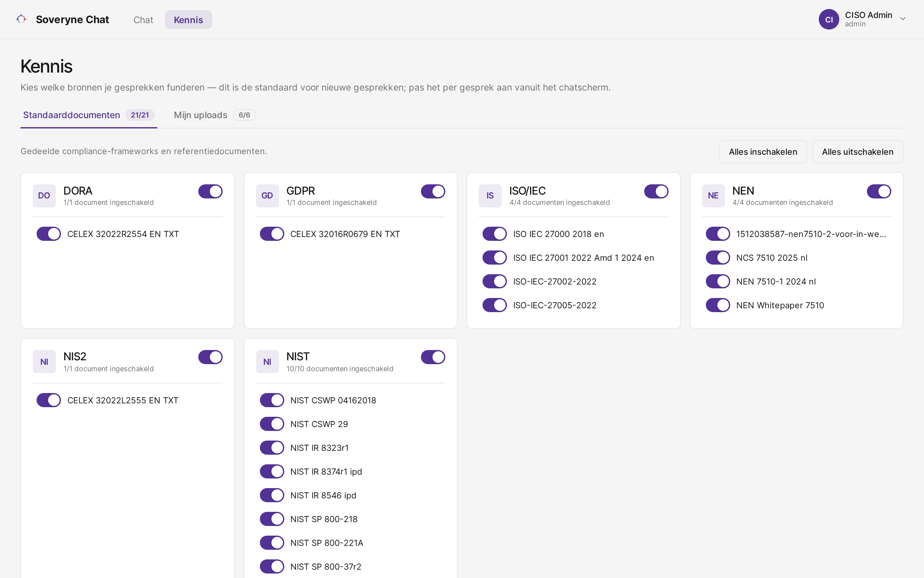This screenshot has width=924, height=578.
Task: Click Alles uitschakelen button
Action: 858,152
